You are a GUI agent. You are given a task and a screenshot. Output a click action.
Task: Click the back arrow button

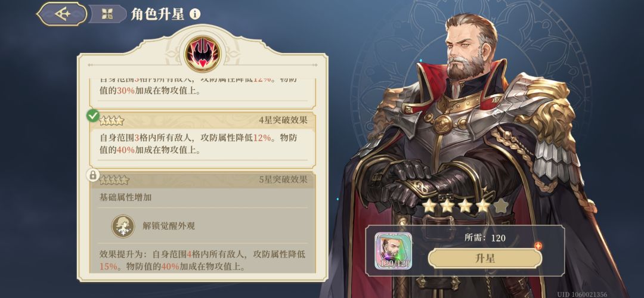tap(63, 14)
